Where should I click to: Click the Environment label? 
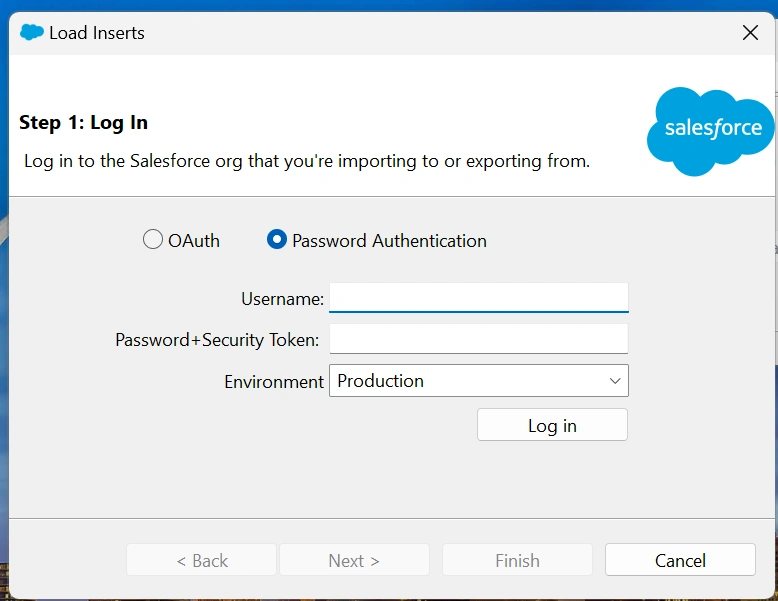point(274,382)
